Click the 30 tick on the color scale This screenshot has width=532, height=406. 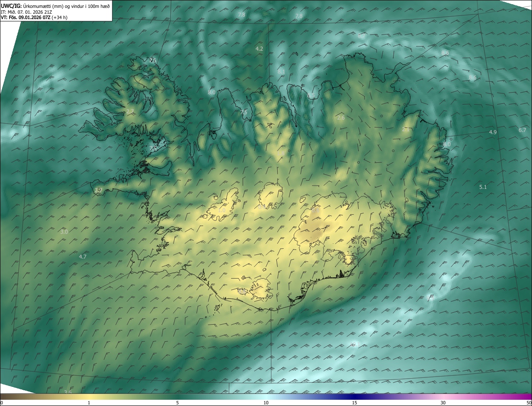pyautogui.click(x=443, y=403)
